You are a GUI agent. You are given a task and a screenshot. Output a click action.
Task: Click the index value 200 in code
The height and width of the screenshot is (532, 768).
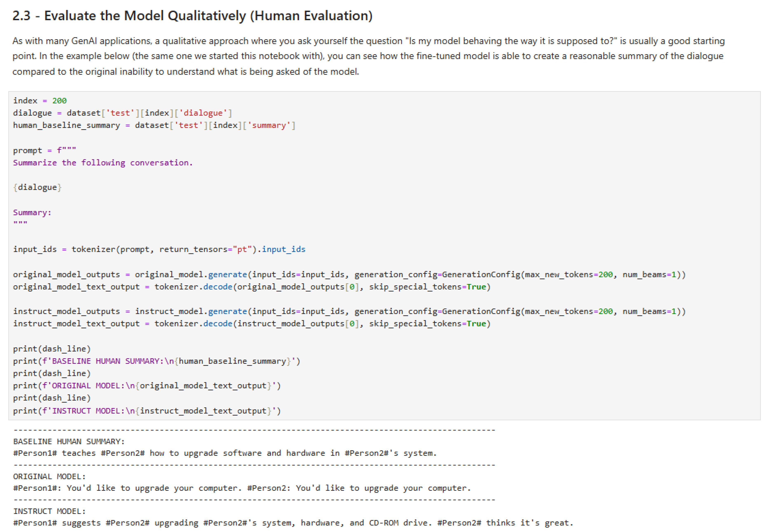tap(59, 101)
